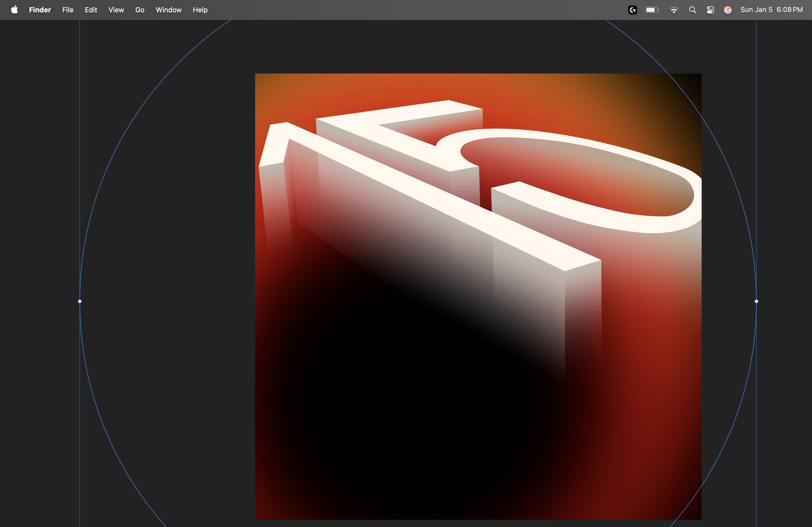This screenshot has width=812, height=527.
Task: Open the View menu
Action: coord(116,10)
